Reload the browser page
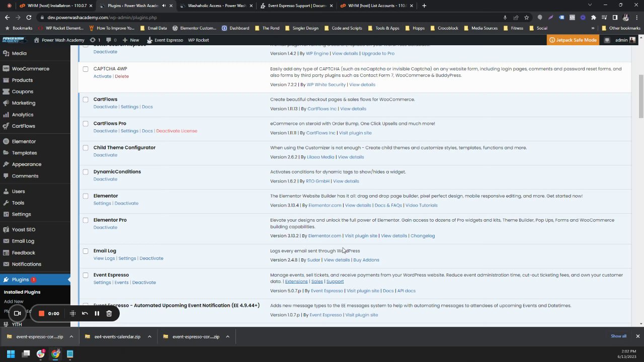The image size is (644, 362). [x=29, y=17]
